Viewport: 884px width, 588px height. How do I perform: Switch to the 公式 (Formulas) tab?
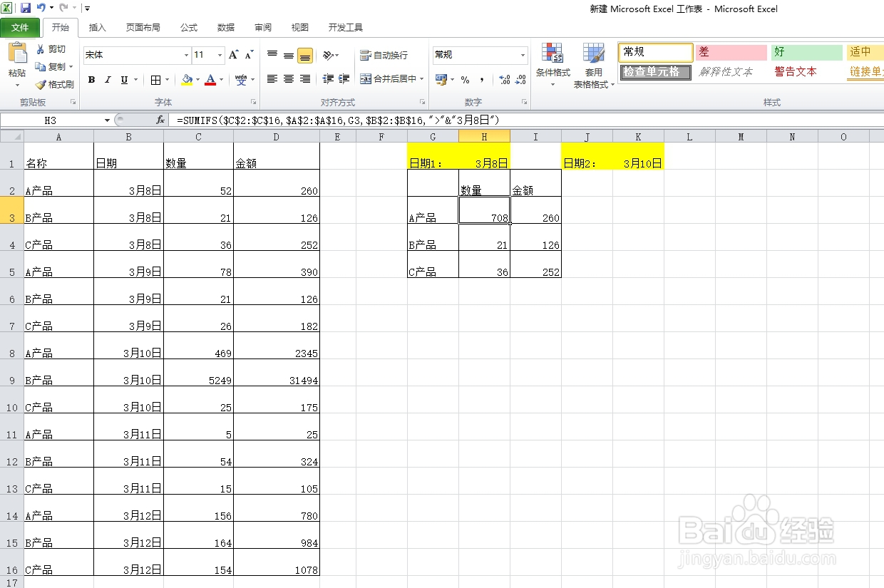click(189, 28)
